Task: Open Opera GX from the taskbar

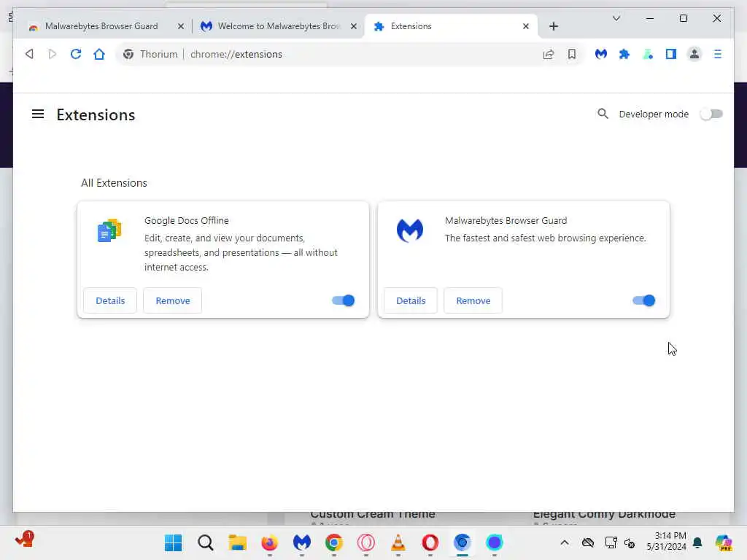Action: tap(365, 542)
